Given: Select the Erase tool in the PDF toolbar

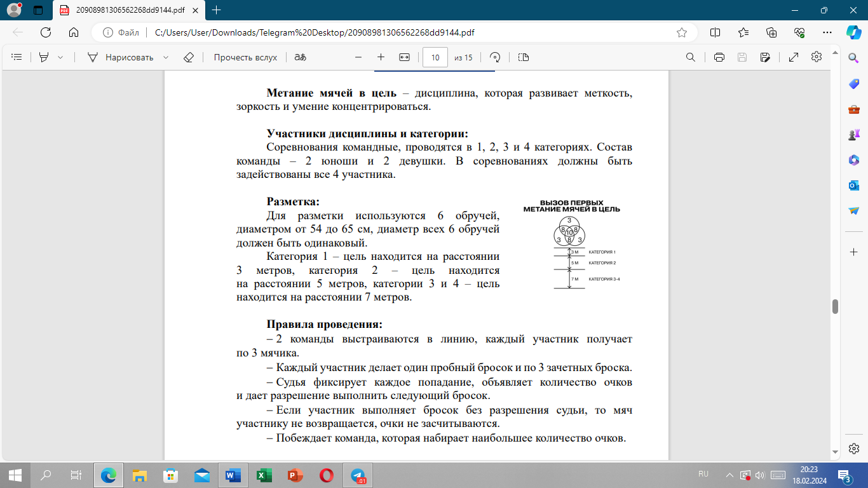Looking at the screenshot, I should (188, 57).
